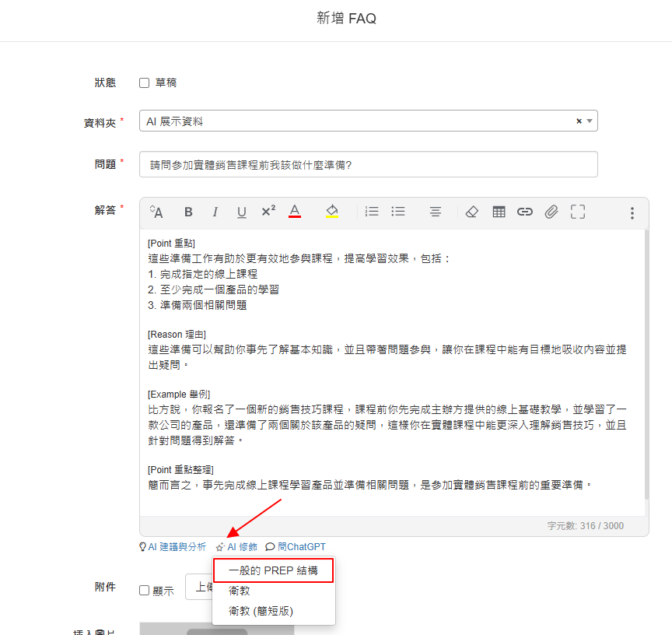Image resolution: width=672 pixels, height=635 pixels.
Task: Click the answer editor vertical scrollbar
Action: pos(646,364)
